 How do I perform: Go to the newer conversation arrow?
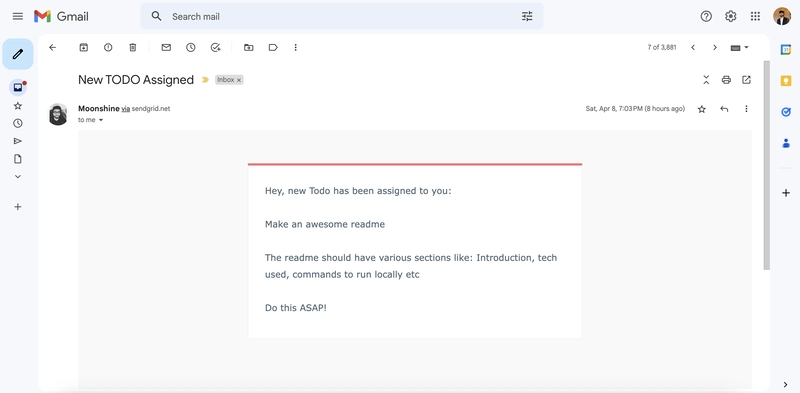693,47
